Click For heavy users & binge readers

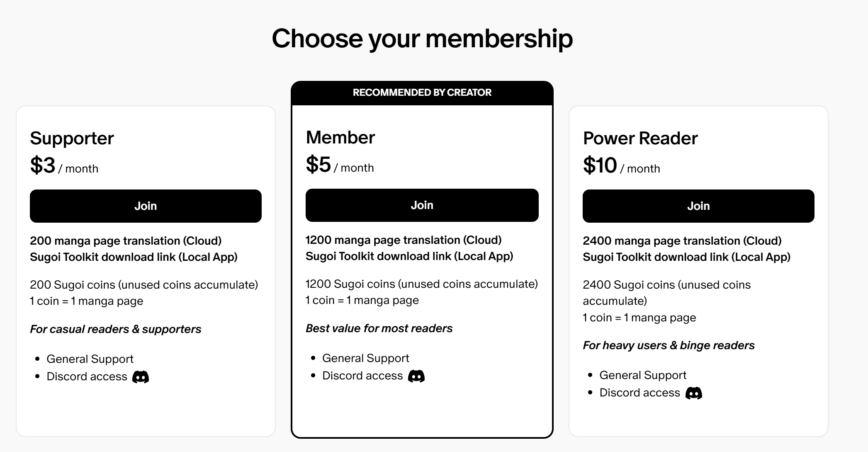(669, 345)
